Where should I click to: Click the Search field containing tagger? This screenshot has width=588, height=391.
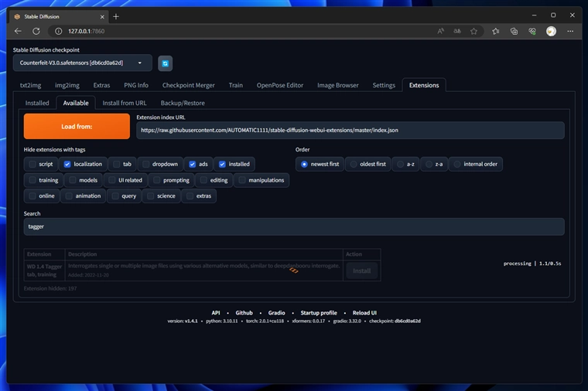point(294,226)
